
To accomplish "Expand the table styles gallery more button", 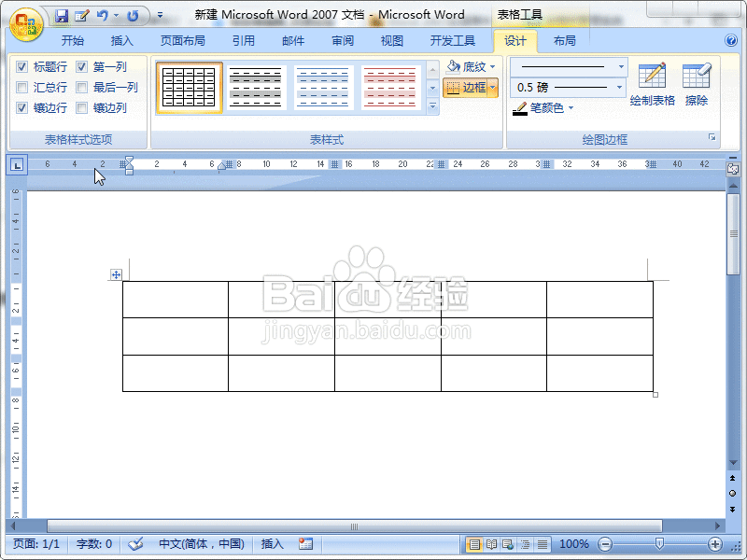I will click(x=433, y=106).
